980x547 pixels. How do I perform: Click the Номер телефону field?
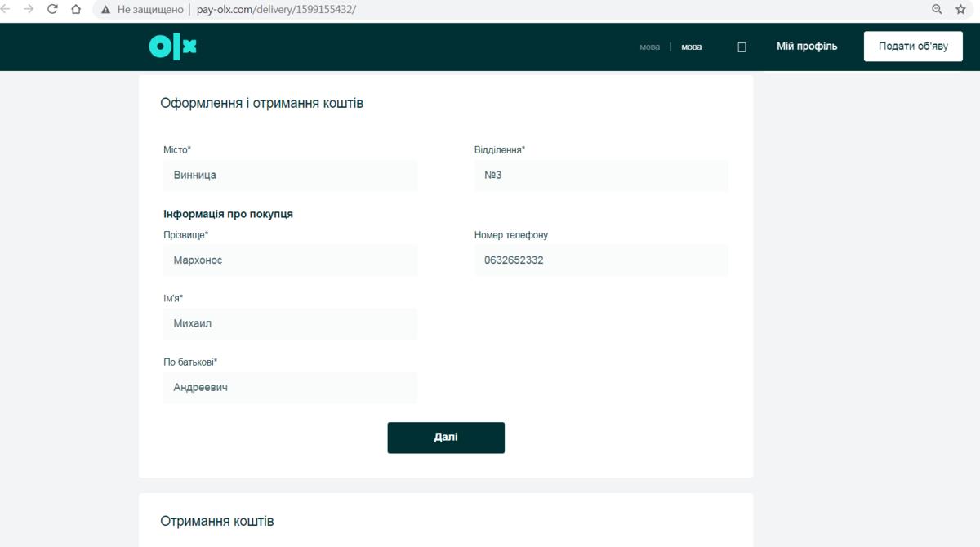(601, 260)
